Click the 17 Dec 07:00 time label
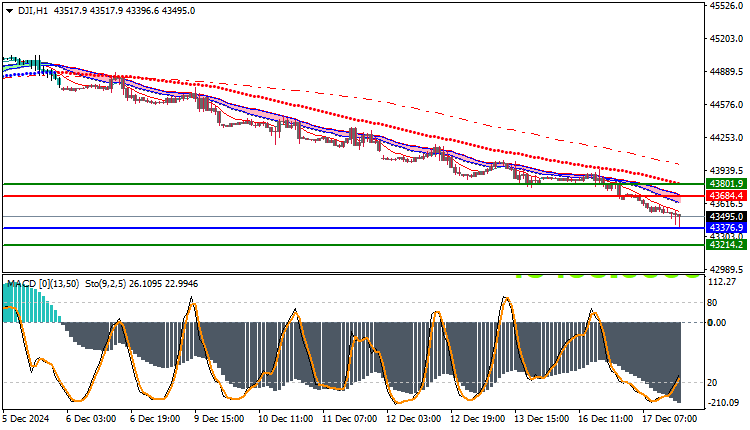This screenshot has height=430, width=750. point(670,419)
